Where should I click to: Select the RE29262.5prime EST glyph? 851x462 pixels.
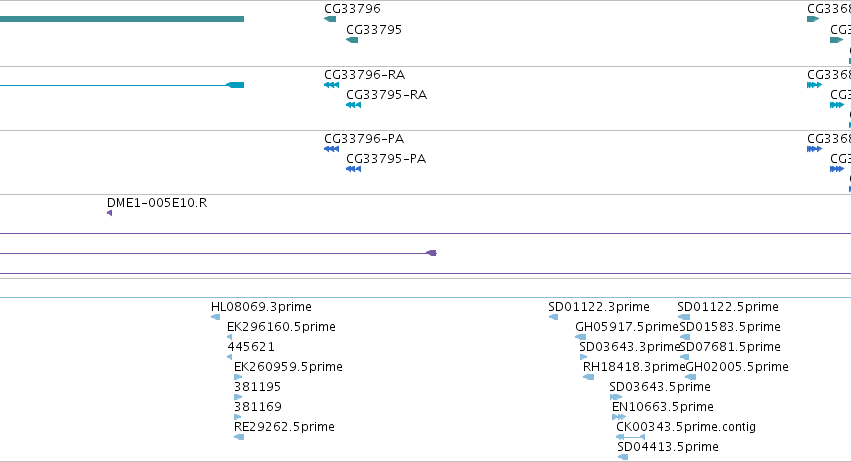[x=239, y=437]
